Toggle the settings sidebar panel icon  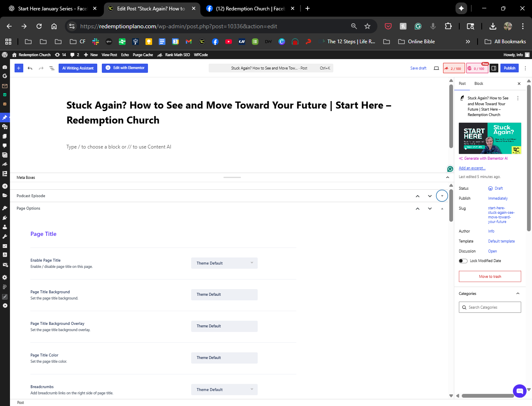(494, 68)
